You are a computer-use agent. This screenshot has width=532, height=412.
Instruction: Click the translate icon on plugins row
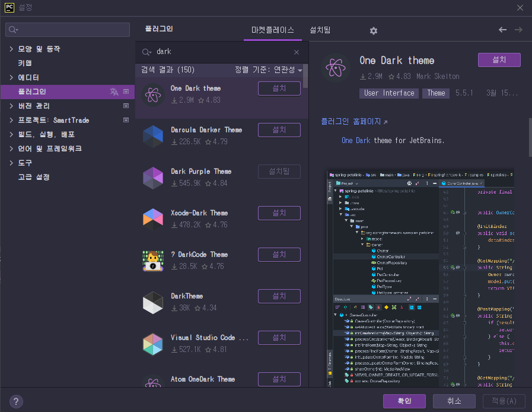coord(114,91)
